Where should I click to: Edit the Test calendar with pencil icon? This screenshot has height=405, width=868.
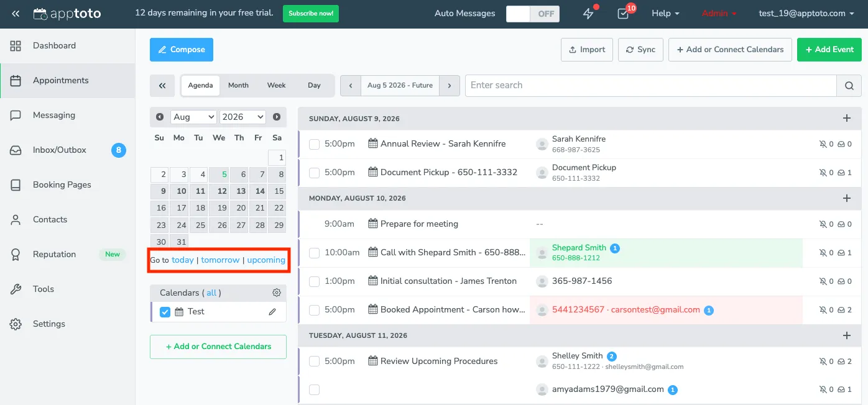pos(272,312)
